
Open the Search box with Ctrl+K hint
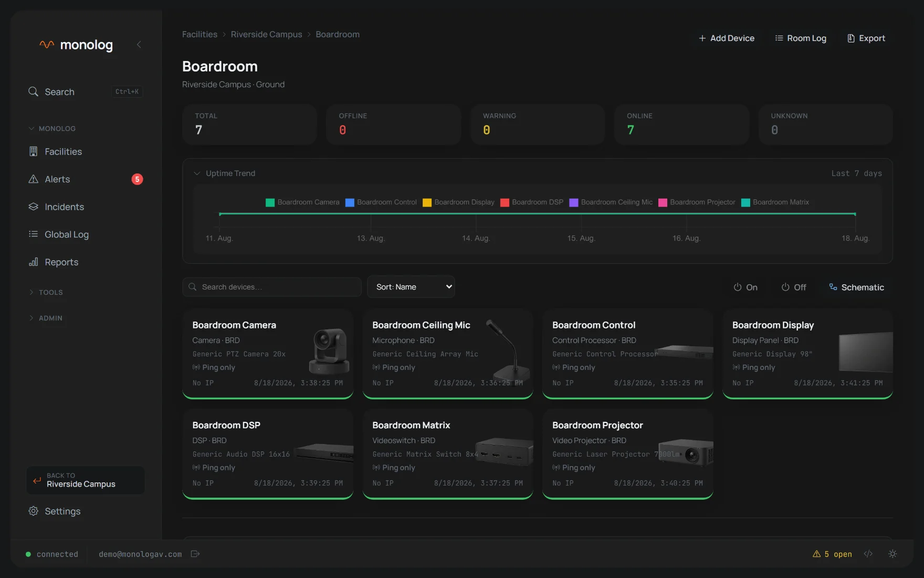(86, 91)
